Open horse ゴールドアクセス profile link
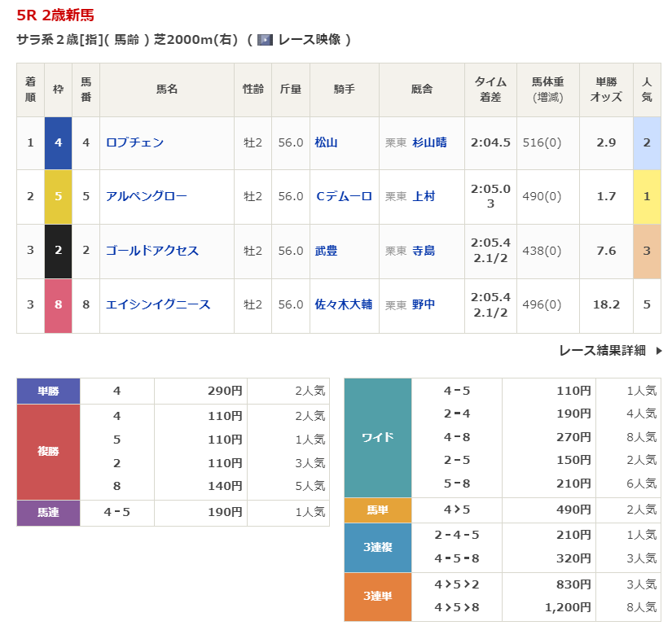The image size is (672, 630). [x=152, y=251]
